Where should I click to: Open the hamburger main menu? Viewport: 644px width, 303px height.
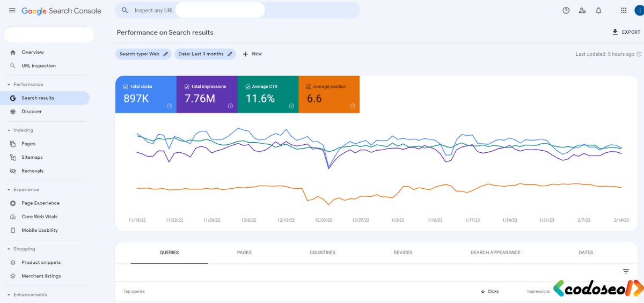[12, 10]
